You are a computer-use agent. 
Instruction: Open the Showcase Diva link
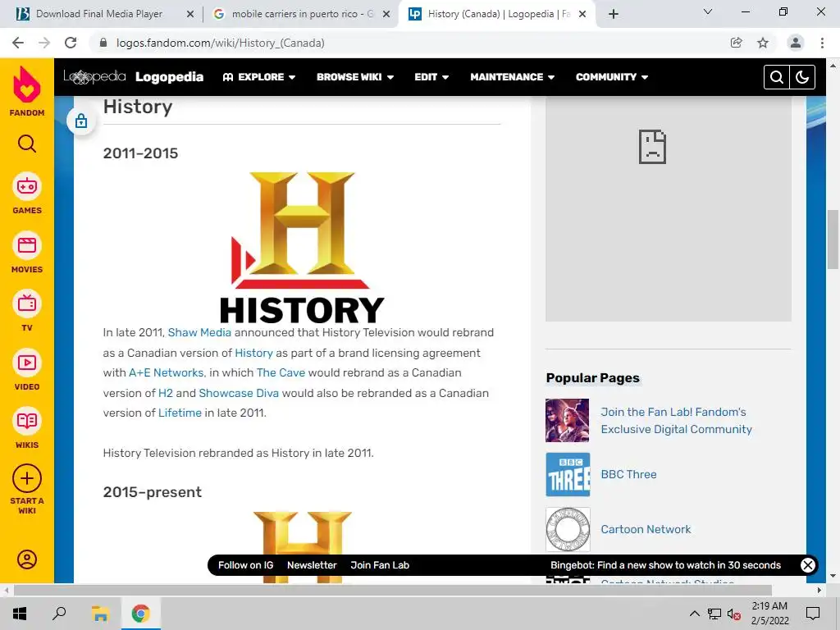coord(239,393)
